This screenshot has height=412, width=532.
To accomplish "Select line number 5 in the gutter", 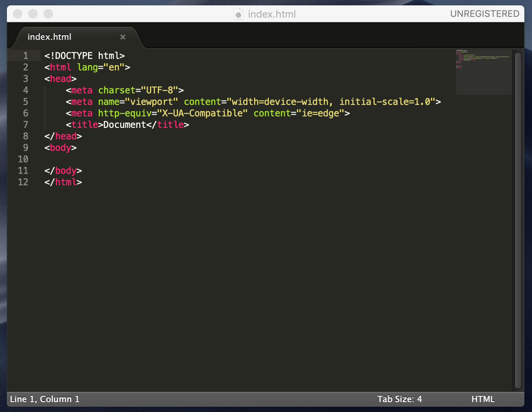I will pos(25,101).
